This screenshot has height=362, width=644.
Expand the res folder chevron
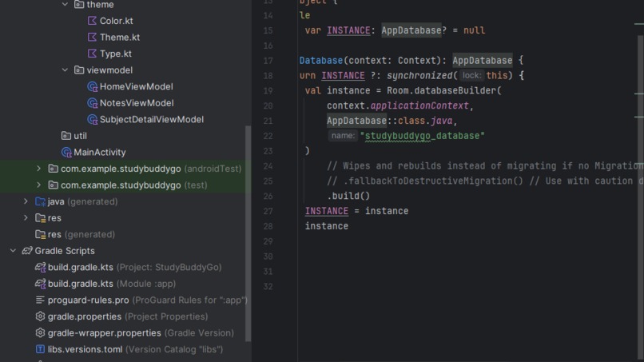click(x=26, y=218)
